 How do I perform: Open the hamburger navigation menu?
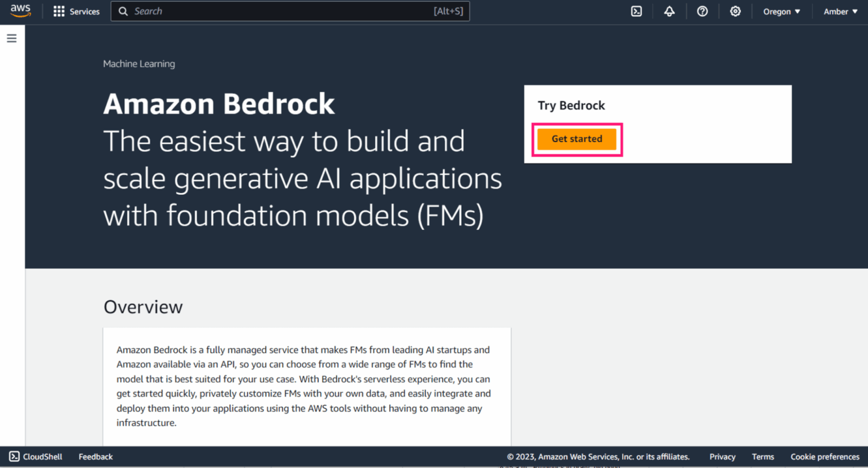tap(12, 38)
